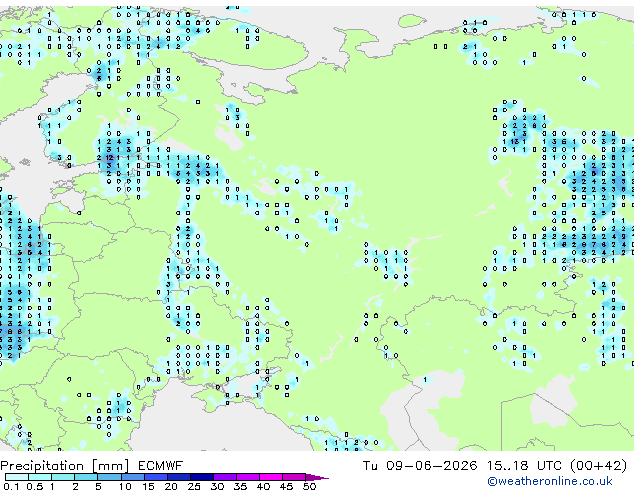Click the dark navy 25–30 legend swatch
The height and width of the screenshot is (490, 634).
coord(202,477)
